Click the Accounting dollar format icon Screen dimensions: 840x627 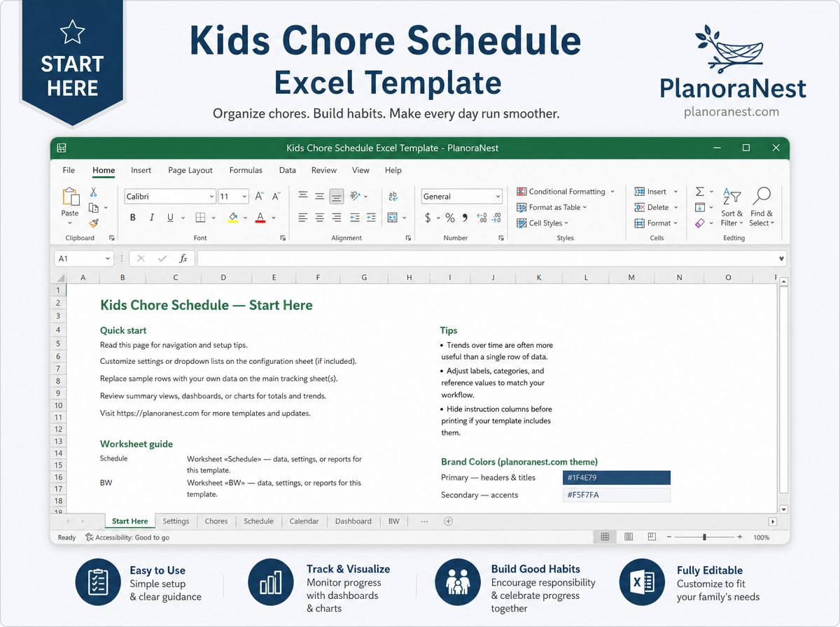pos(428,218)
